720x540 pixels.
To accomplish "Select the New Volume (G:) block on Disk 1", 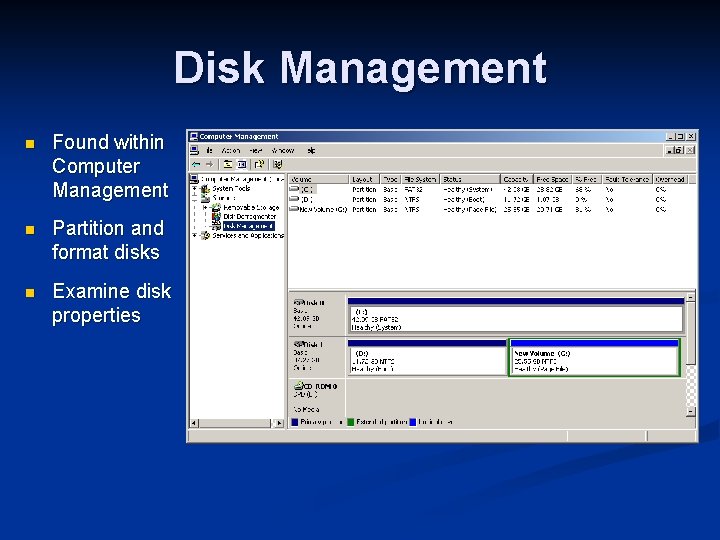I will tap(594, 357).
